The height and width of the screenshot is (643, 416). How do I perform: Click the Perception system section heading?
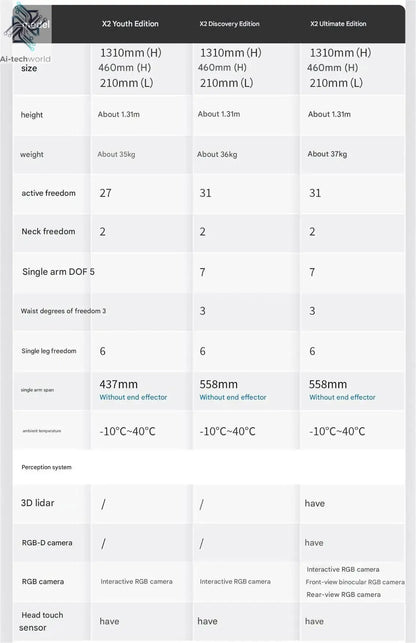click(x=46, y=467)
